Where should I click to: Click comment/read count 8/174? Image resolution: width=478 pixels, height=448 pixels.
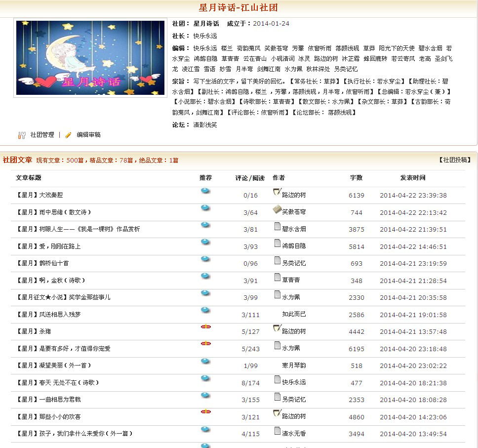point(250,383)
